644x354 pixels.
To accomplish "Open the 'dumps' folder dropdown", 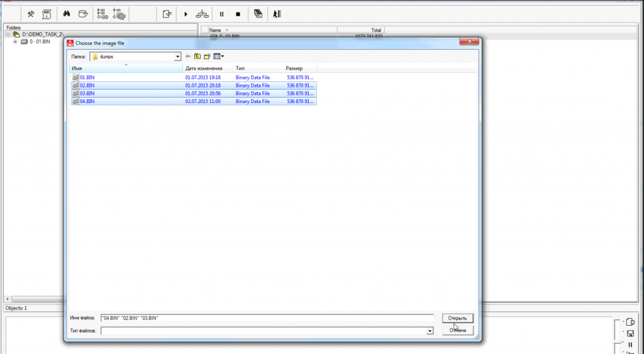I will (177, 57).
